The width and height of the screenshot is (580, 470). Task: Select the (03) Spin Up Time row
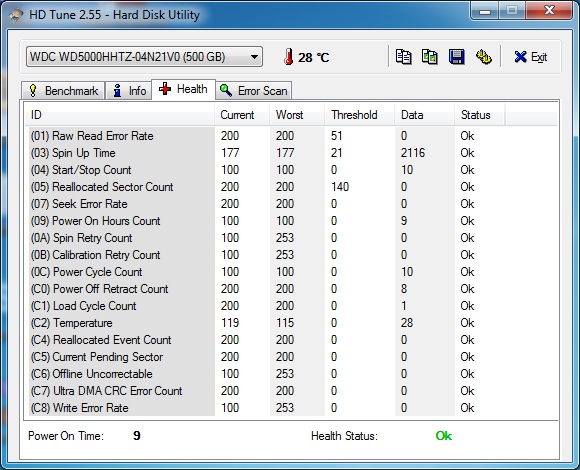pyautogui.click(x=291, y=153)
